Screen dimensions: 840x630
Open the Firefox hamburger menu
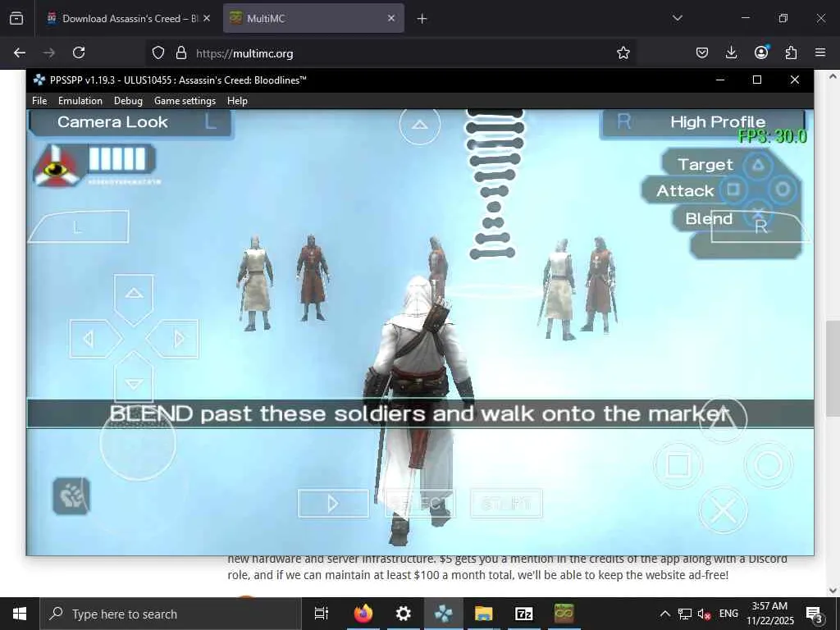pyautogui.click(x=820, y=52)
